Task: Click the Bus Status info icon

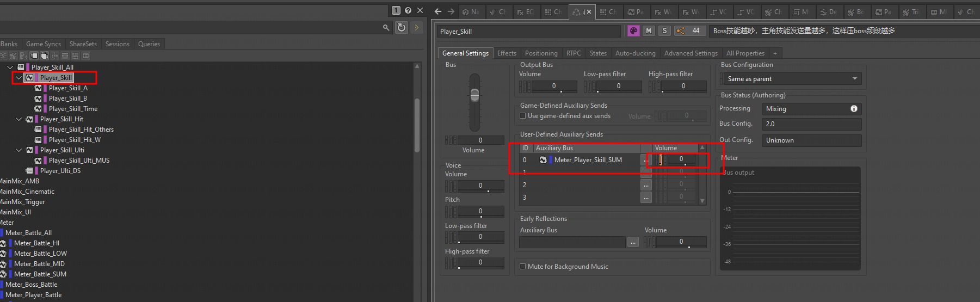Action: (854, 109)
